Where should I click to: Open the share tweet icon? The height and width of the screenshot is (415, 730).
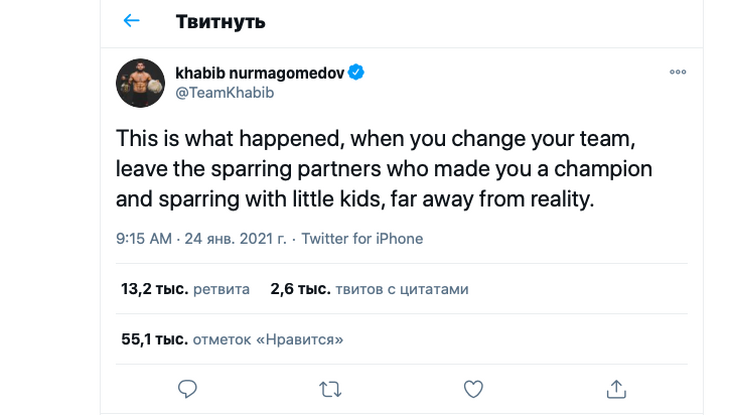617,388
